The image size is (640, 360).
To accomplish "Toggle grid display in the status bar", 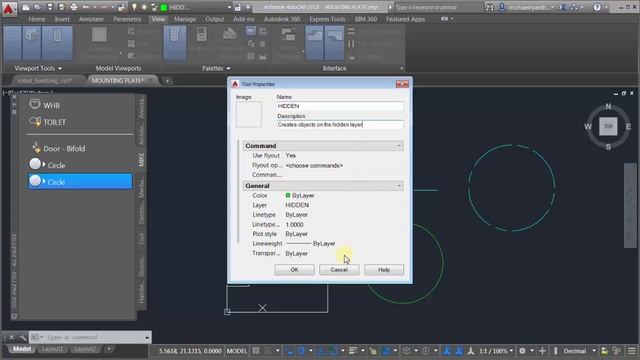I will click(x=256, y=351).
